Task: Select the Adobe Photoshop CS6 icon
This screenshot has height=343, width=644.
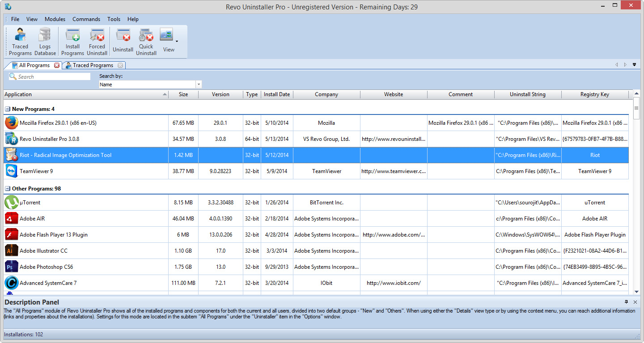Action: tap(12, 267)
